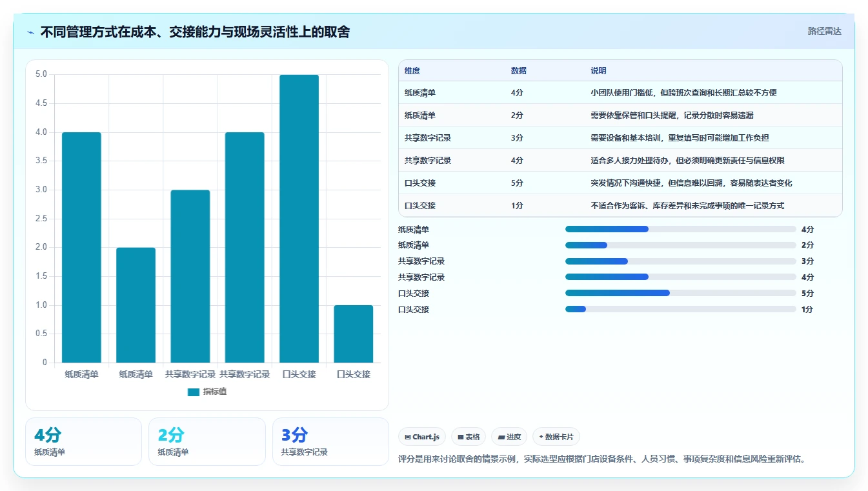Click the 路径雷达 label in the header
Image resolution: width=868 pixels, height=491 pixels.
click(x=825, y=31)
